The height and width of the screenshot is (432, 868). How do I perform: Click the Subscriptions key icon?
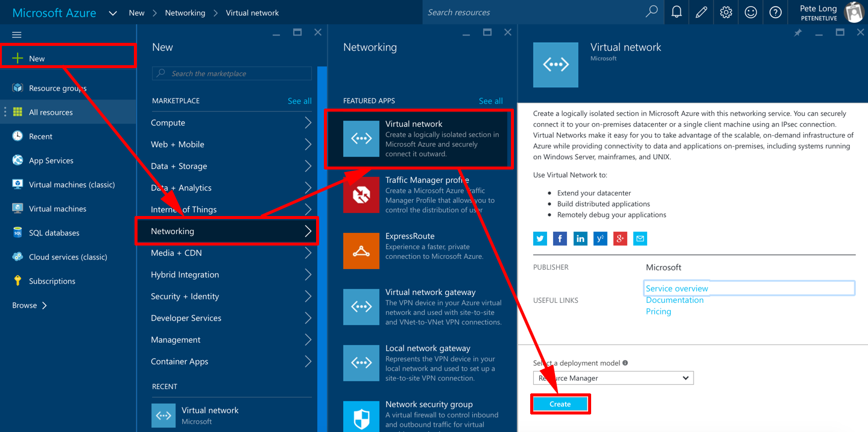tap(17, 281)
